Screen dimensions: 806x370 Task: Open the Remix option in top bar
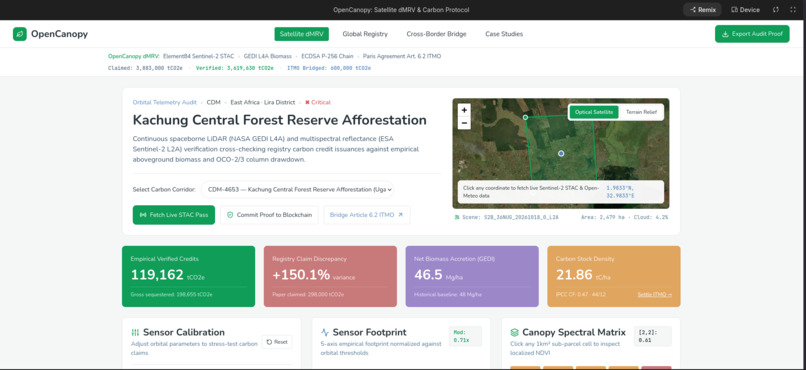tap(703, 10)
